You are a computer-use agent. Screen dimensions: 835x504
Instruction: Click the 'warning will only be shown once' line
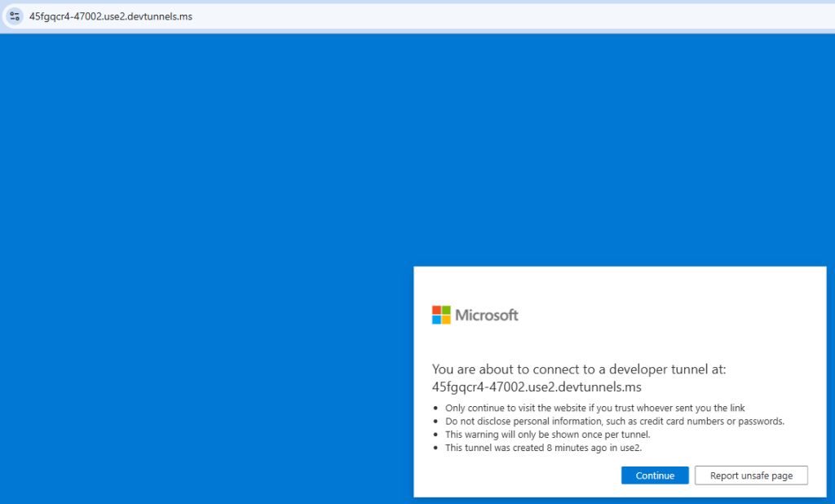[x=547, y=434]
